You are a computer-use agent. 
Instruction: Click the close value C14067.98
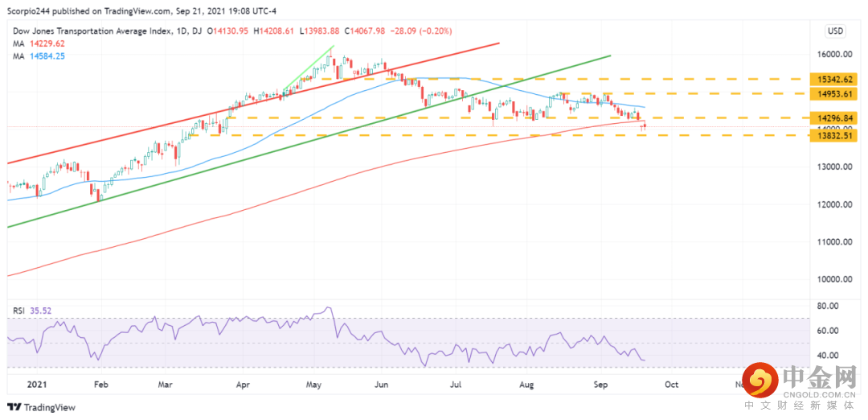(366, 31)
